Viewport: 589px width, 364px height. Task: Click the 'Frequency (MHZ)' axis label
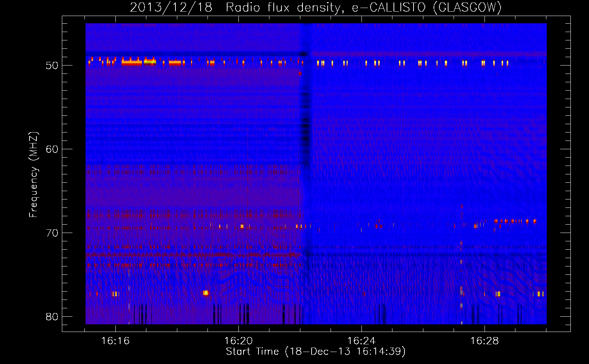point(33,175)
